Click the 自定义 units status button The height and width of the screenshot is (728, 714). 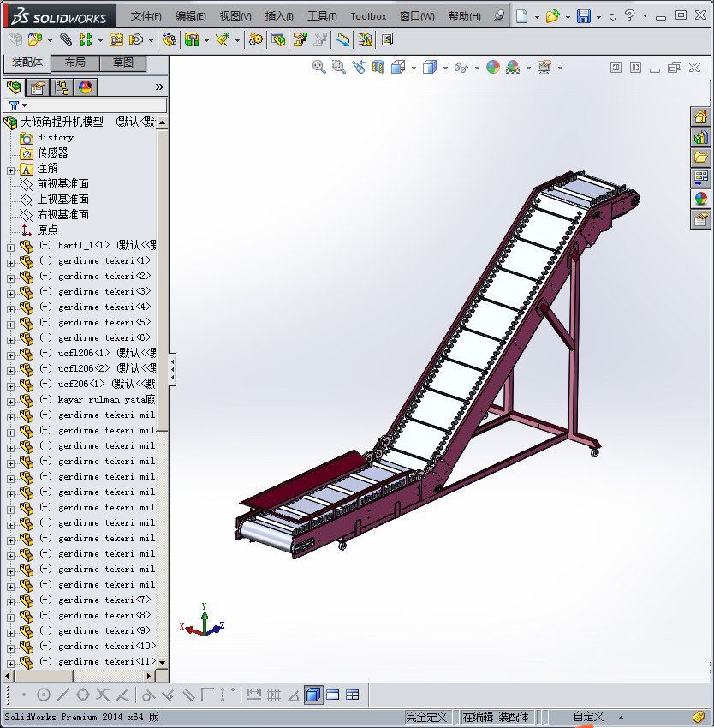click(x=588, y=717)
